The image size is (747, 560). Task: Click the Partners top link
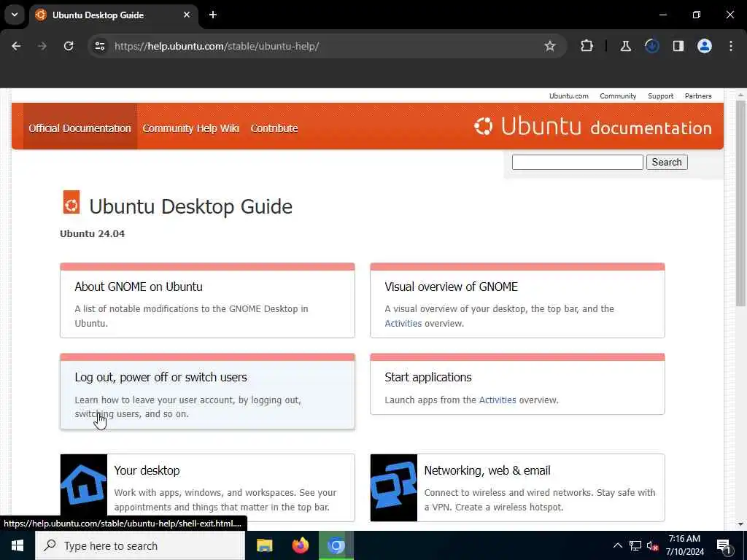coord(698,96)
